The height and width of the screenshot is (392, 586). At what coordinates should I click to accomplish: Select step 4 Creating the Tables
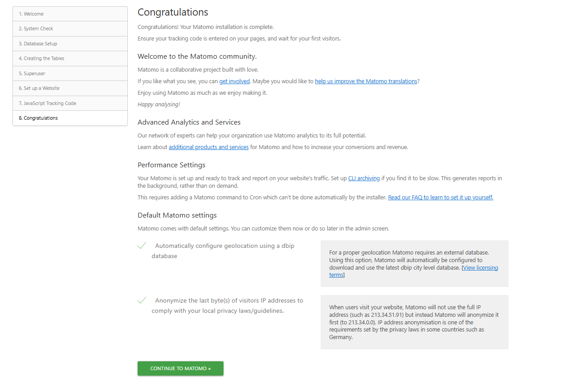[70, 58]
